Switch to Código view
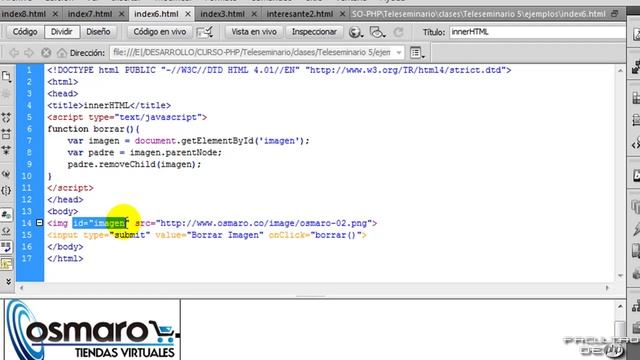Image resolution: width=640 pixels, height=360 pixels. (25, 32)
